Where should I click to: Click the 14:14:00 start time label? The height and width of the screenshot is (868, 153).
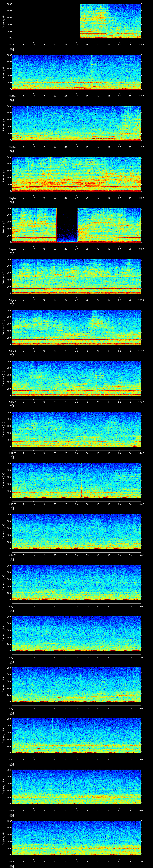tap(12, 555)
